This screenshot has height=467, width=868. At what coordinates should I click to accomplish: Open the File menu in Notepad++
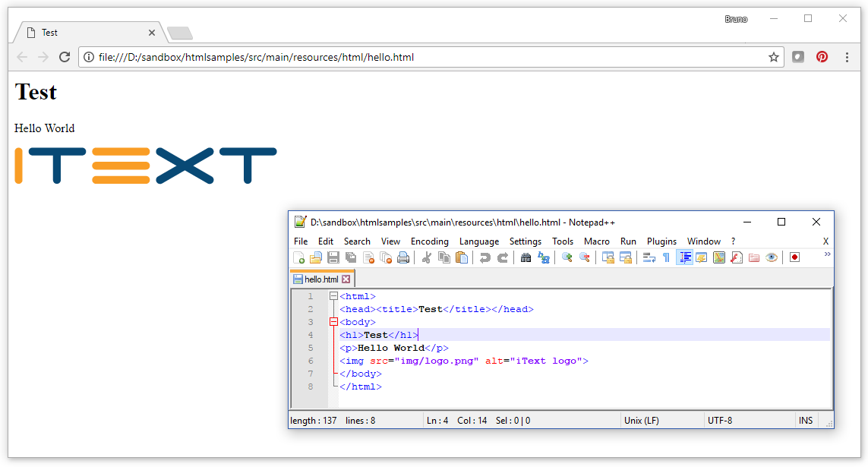point(301,241)
